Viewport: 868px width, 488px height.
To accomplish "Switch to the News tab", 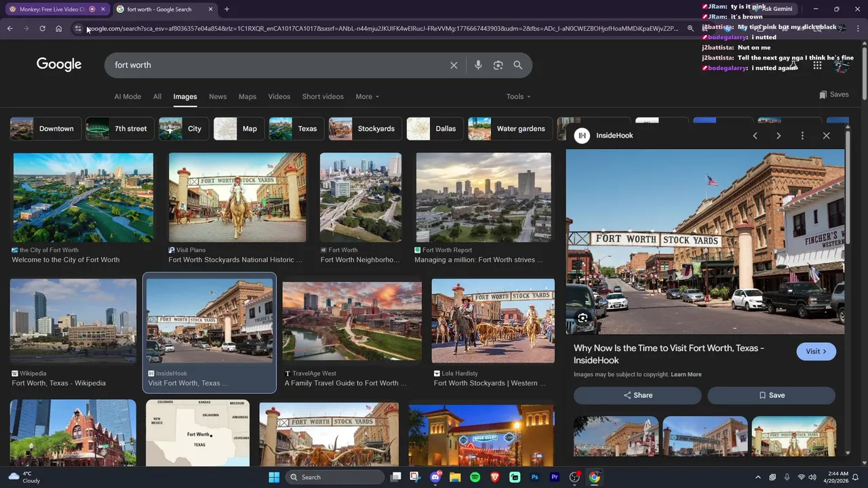I will coord(218,96).
